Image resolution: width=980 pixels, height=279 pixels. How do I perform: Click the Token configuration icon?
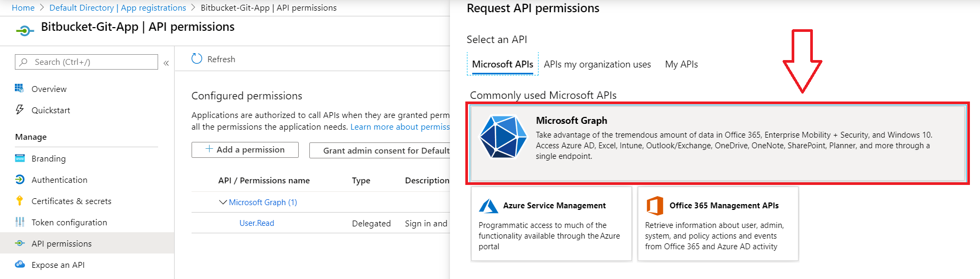[x=20, y=222]
